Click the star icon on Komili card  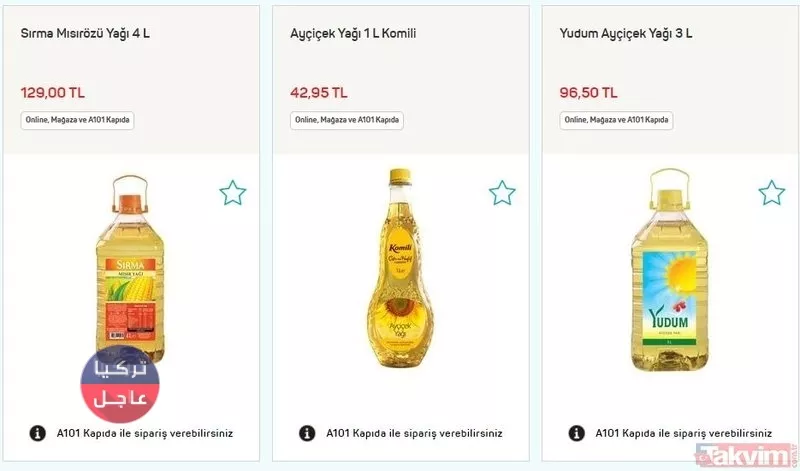point(502,193)
